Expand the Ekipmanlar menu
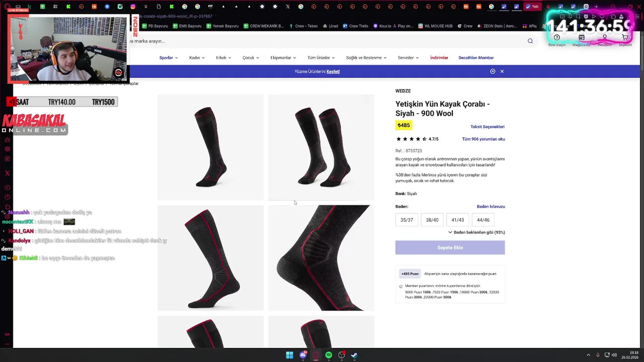The image size is (644, 362). (283, 58)
